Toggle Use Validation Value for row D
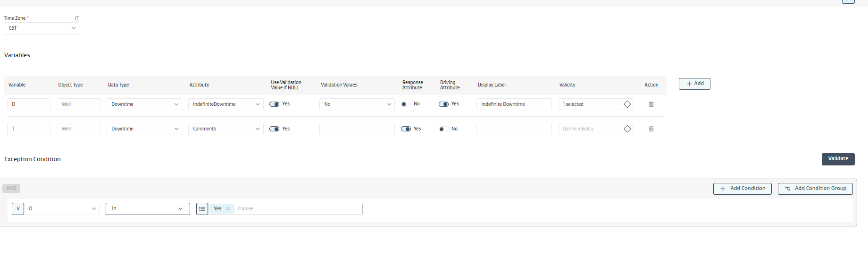The height and width of the screenshot is (259, 868). tap(274, 104)
